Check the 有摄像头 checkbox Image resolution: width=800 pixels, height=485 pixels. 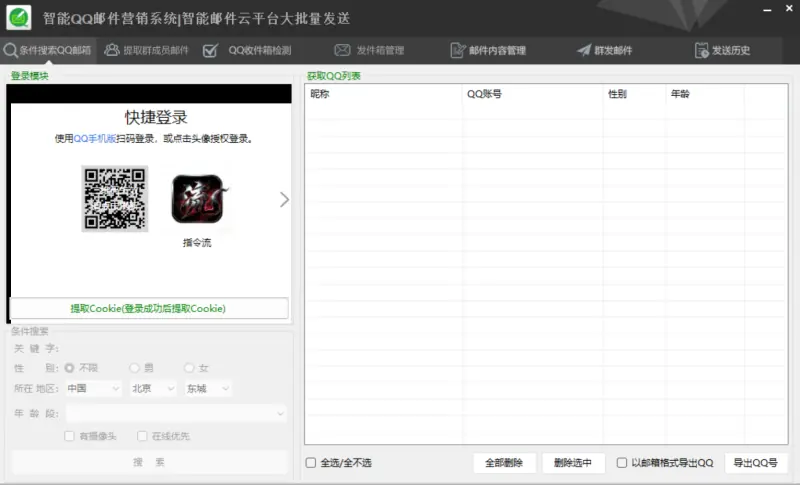coord(69,436)
